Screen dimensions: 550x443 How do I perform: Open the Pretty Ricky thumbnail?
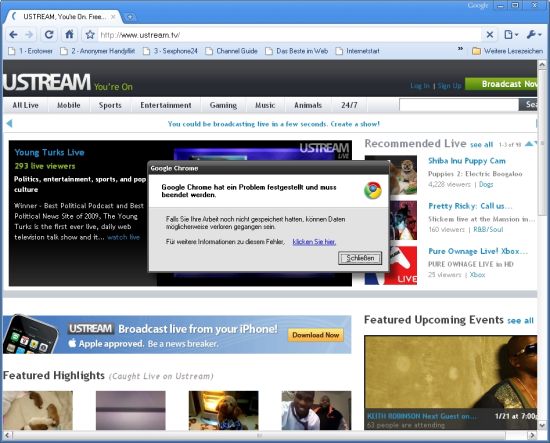tap(403, 220)
